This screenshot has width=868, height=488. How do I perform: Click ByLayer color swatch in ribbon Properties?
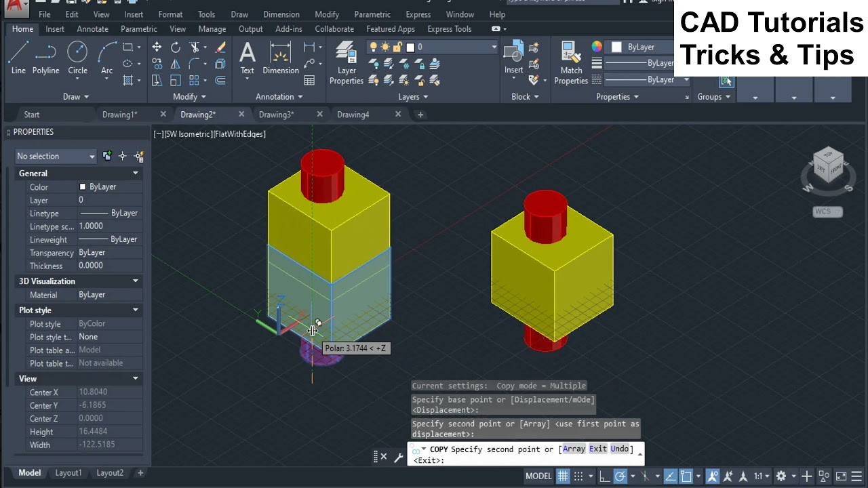click(616, 47)
